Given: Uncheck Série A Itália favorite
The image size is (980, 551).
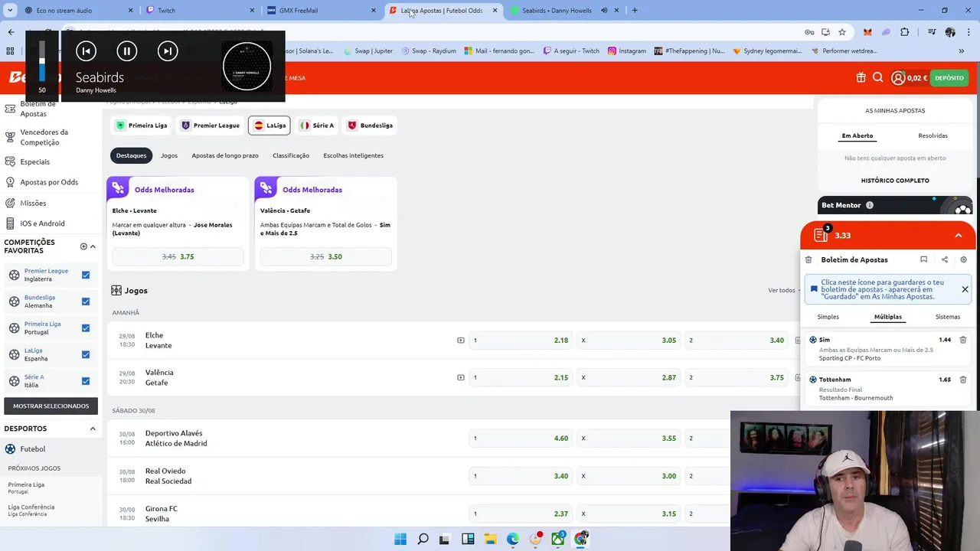Looking at the screenshot, I should [86, 381].
